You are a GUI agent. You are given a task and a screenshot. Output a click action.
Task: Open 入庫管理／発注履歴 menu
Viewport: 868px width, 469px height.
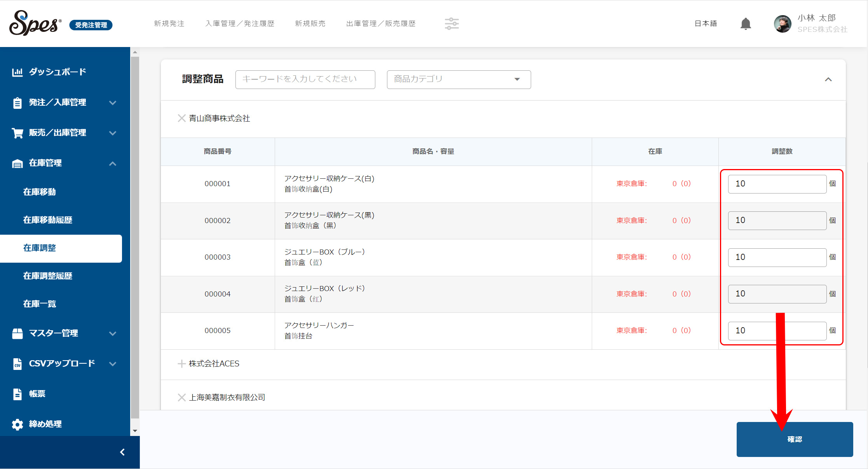[x=240, y=24]
